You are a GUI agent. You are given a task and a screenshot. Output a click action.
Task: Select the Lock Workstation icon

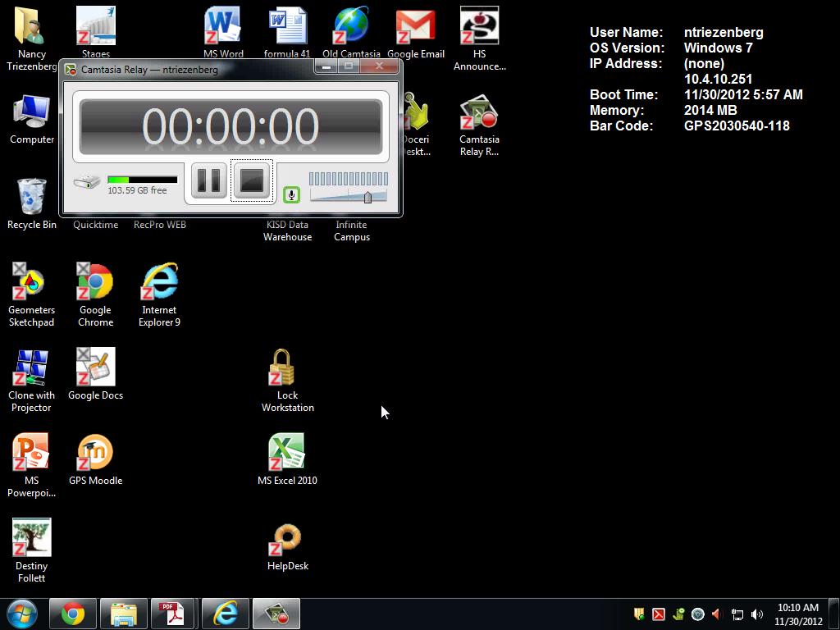tap(288, 381)
